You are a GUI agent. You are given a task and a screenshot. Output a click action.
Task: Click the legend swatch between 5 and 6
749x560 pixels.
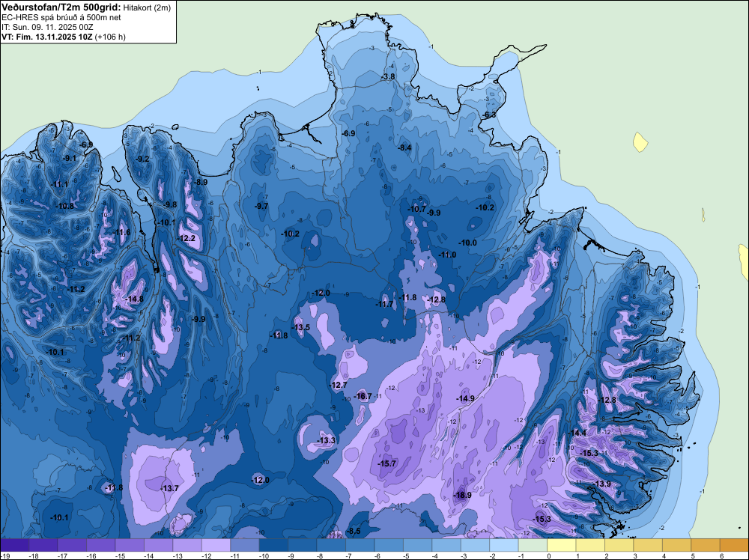tap(706, 545)
